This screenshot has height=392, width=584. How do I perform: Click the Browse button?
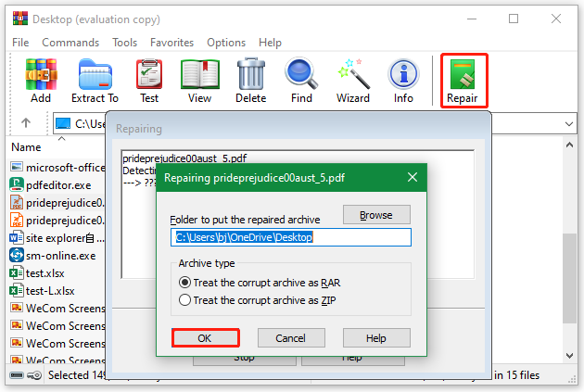376,214
